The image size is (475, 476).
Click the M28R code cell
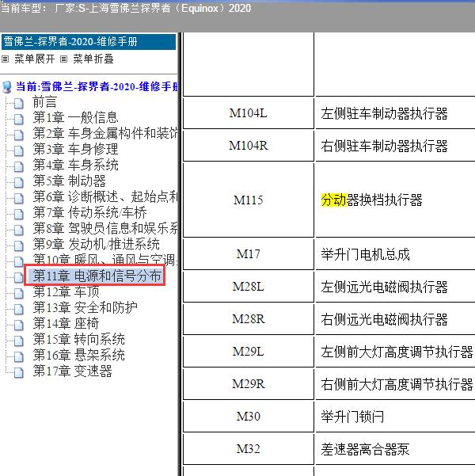pos(249,318)
